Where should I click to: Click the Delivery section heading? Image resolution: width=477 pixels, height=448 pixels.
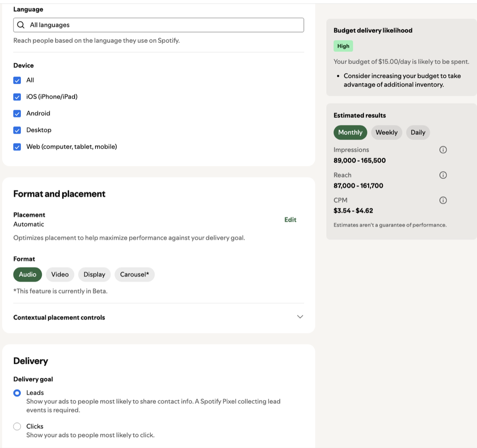pyautogui.click(x=31, y=361)
